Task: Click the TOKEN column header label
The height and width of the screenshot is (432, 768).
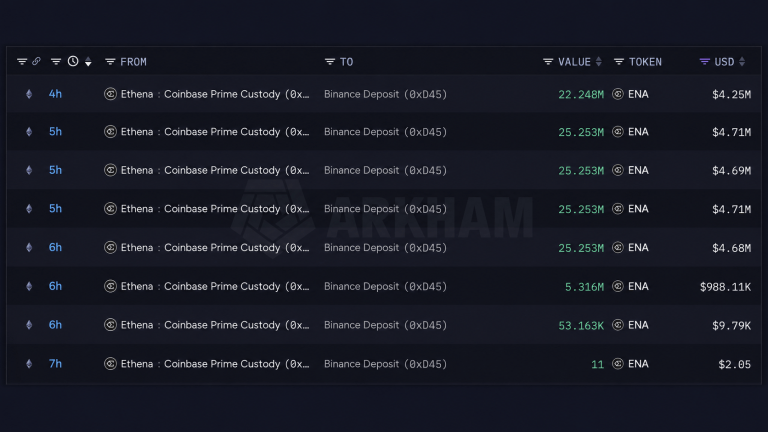Action: point(645,62)
